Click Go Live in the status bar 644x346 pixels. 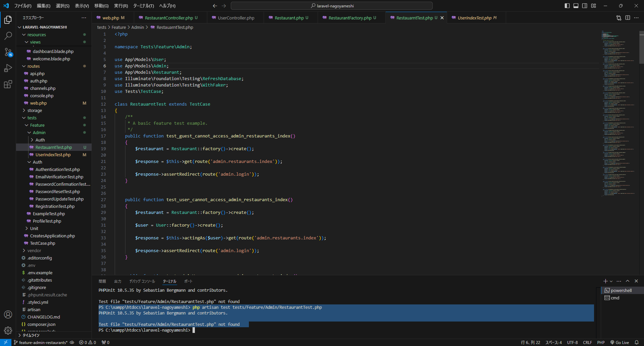click(x=620, y=342)
